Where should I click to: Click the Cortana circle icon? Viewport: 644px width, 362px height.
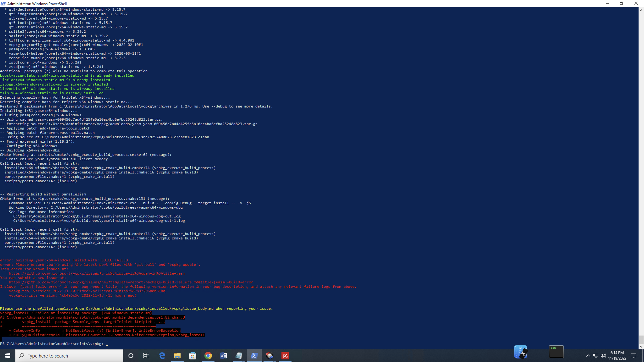coord(131,356)
